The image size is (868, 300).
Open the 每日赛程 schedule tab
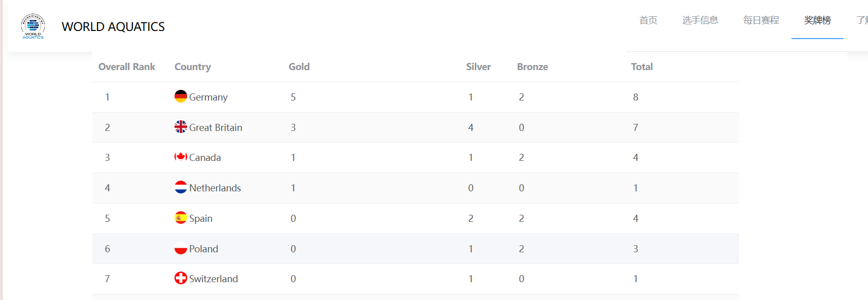click(761, 20)
